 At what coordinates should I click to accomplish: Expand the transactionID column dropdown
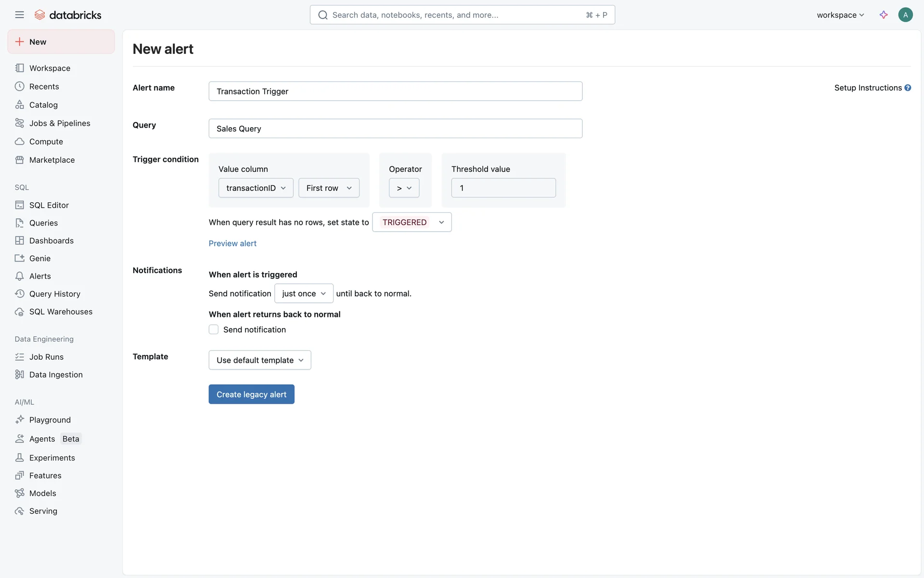(256, 188)
